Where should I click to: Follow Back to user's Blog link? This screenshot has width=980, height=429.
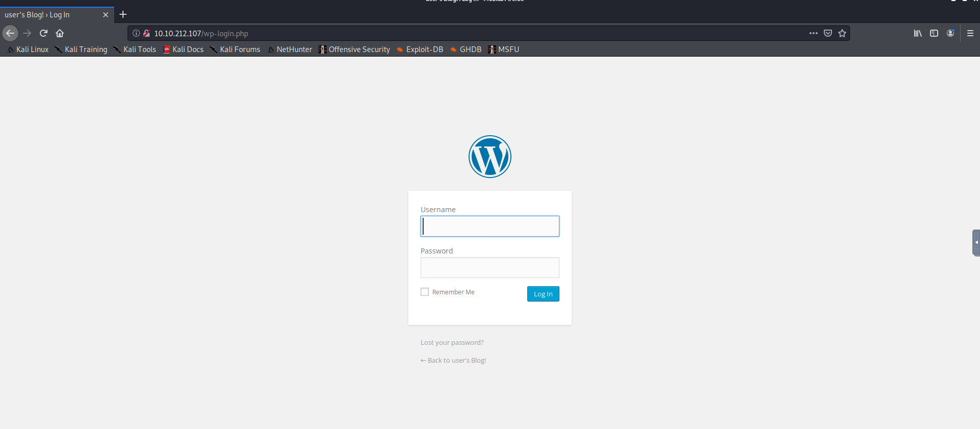pos(453,360)
